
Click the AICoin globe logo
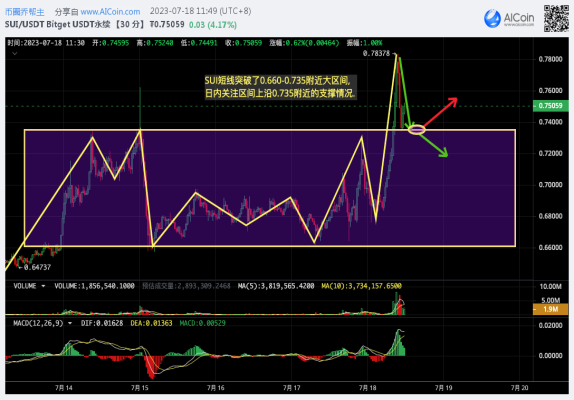[x=492, y=18]
